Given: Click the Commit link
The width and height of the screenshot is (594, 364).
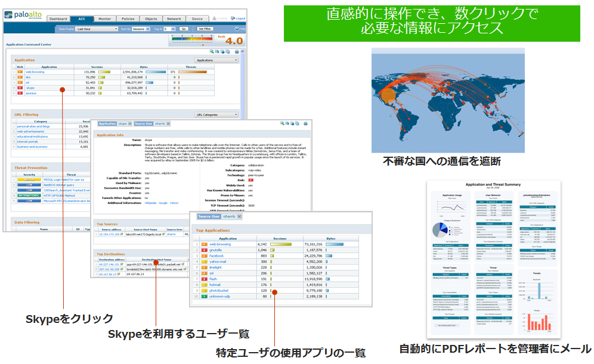Looking at the screenshot, I should (220, 18).
